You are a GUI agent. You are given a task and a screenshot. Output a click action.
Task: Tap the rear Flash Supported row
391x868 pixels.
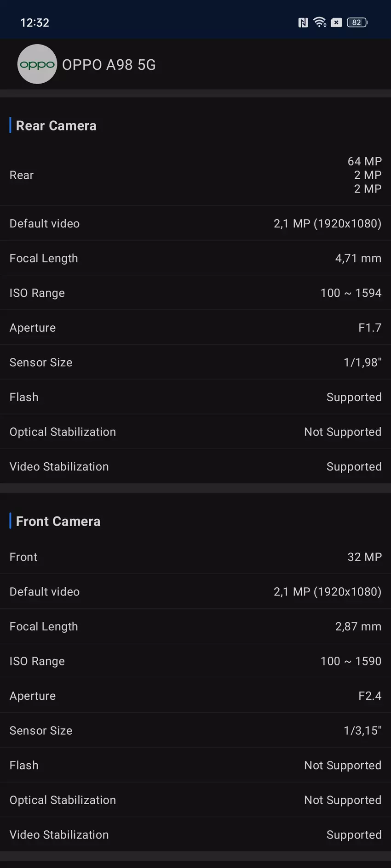(x=195, y=397)
